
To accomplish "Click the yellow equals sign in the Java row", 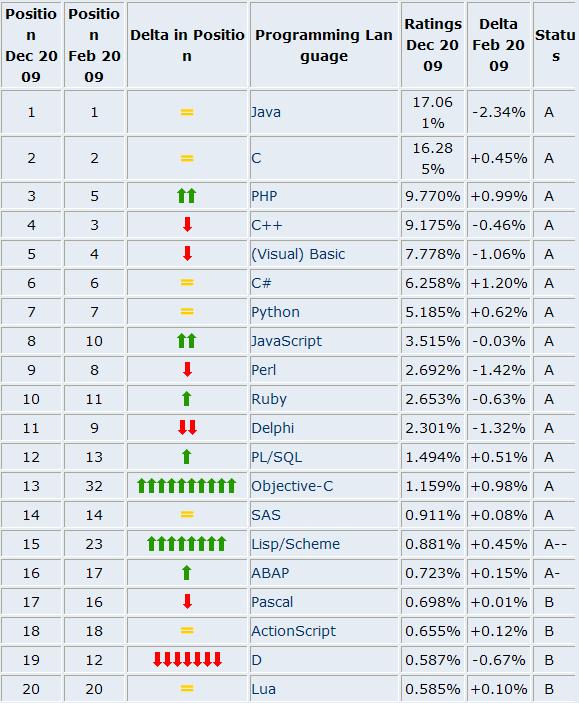I will coord(187,112).
